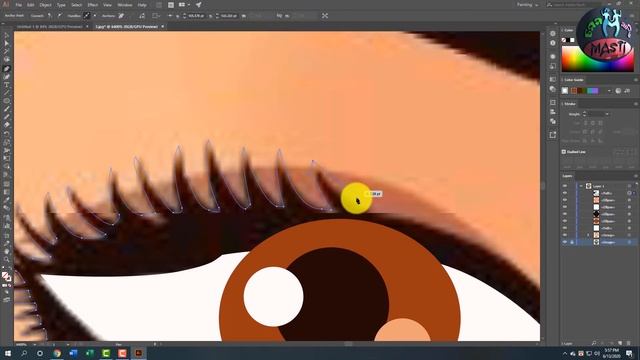Pick a color from the spectrum bar
The image size is (640, 360).
598,59
